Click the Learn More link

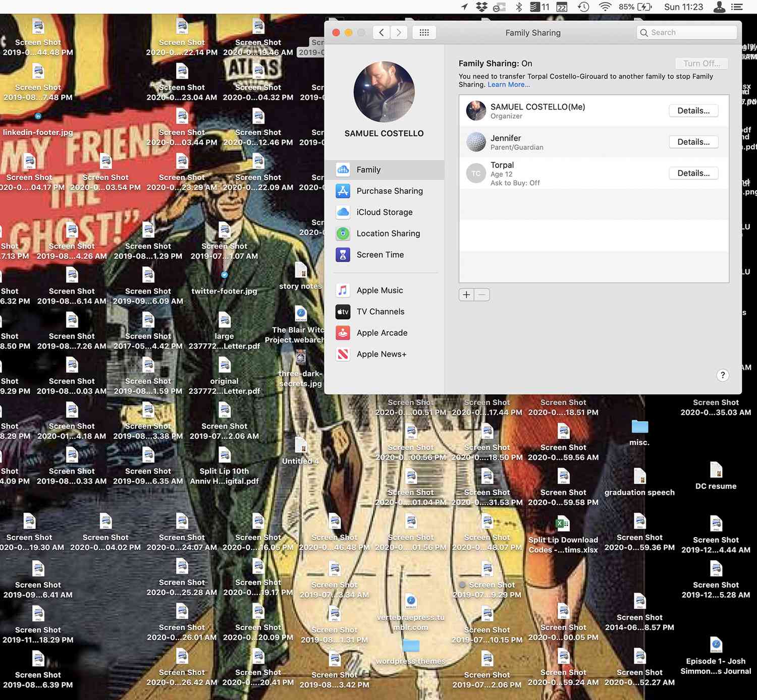click(508, 85)
